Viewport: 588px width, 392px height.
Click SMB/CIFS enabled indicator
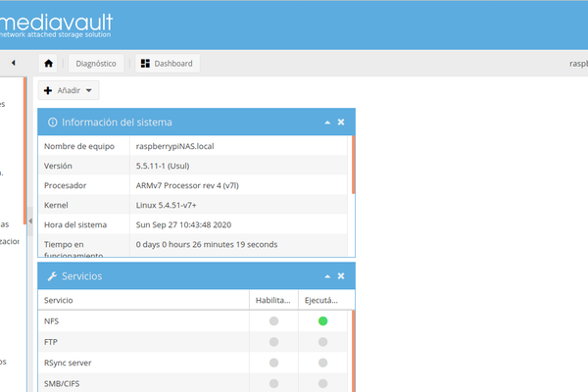coord(273,384)
